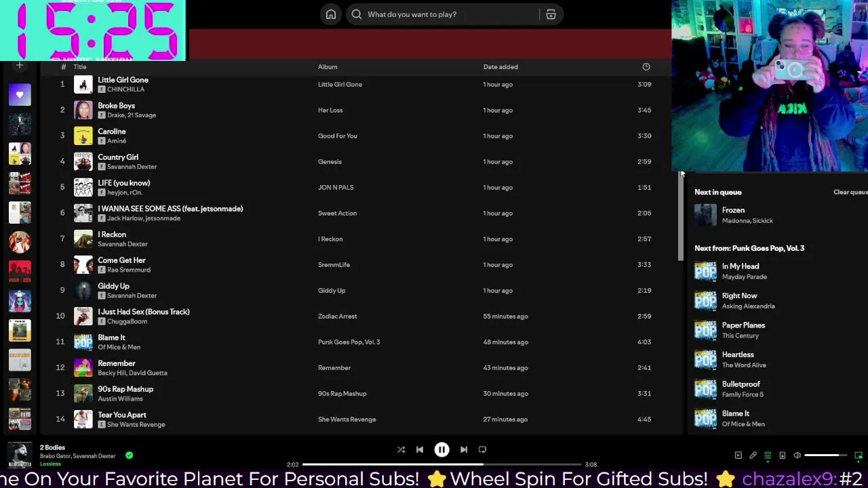Open the 2 Bodies album art in the player bar
Viewport: 868px width, 488px height.
20,455
